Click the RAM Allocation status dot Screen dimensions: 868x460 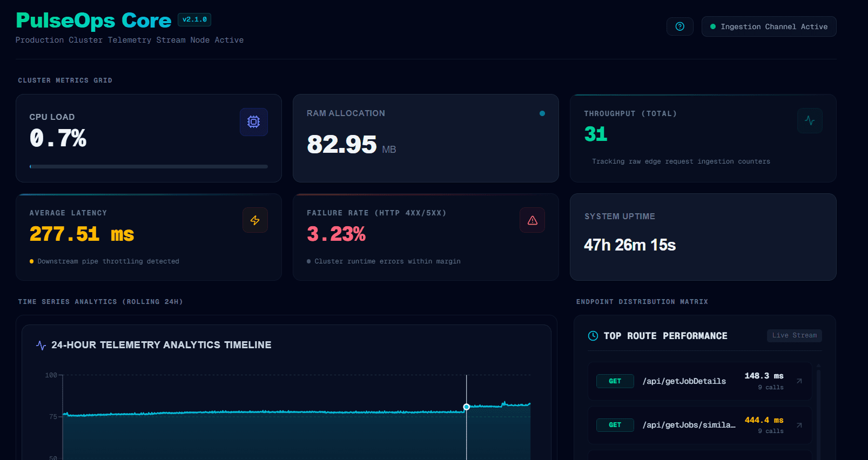pos(542,113)
